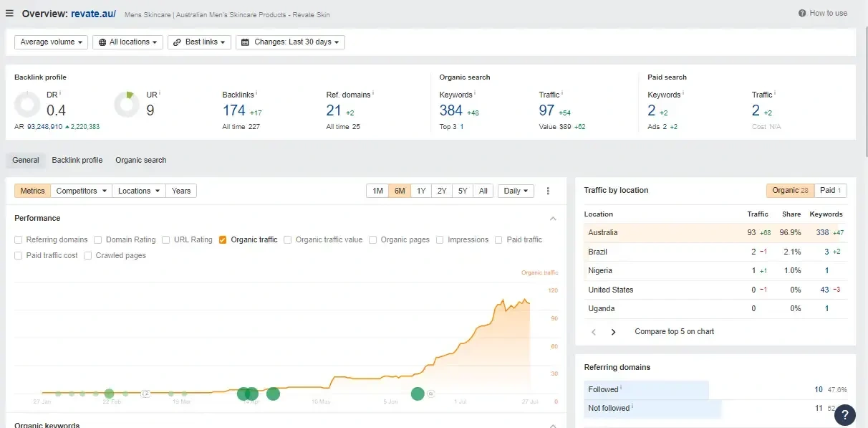This screenshot has height=428, width=868.
Task: Open the hamburger navigation menu
Action: [x=9, y=14]
